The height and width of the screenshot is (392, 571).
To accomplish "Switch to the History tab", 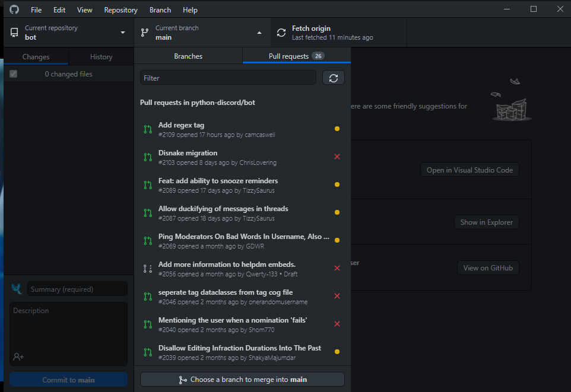I will coord(101,57).
